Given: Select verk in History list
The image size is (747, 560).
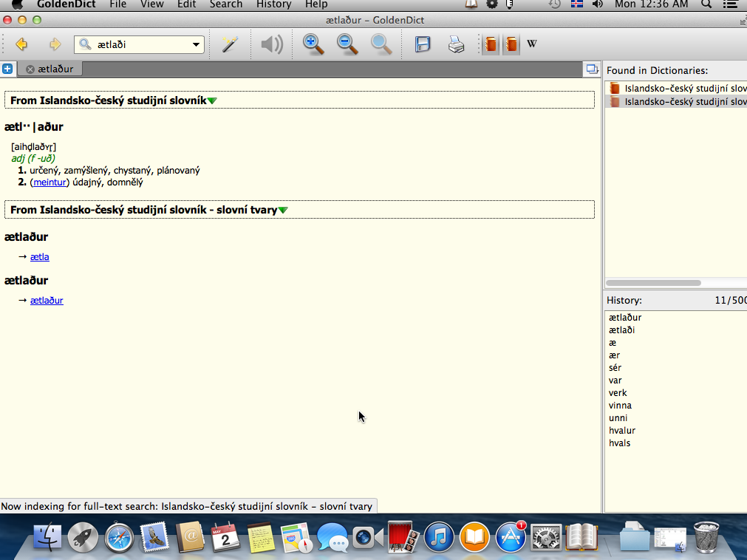Looking at the screenshot, I should tap(618, 393).
